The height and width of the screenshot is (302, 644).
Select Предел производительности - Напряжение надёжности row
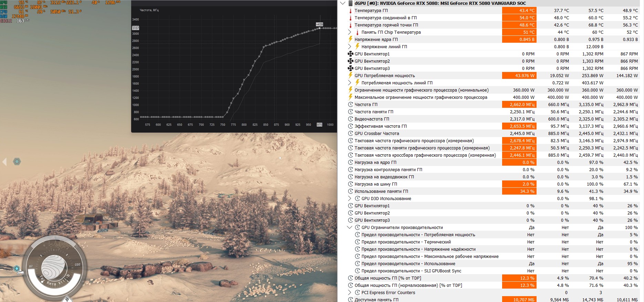(493, 249)
